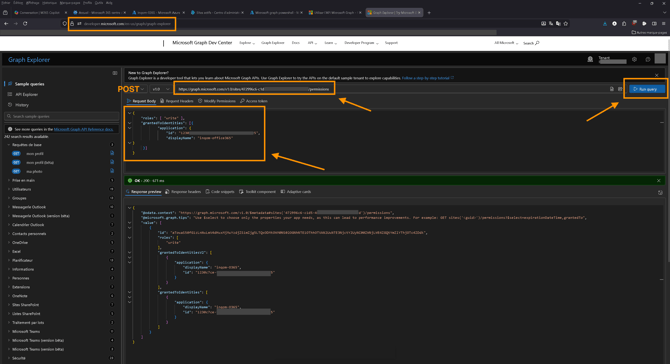Viewport: 670px width, 364px height.
Task: Collapse the root fold arrow in request body
Action: point(129,113)
